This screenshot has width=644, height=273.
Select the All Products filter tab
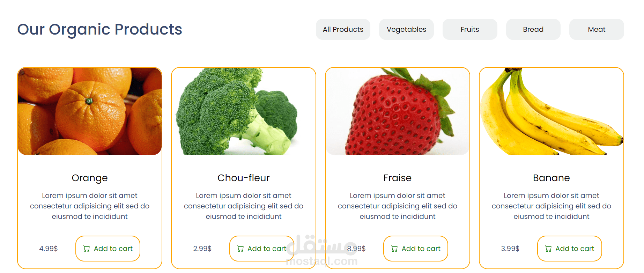click(343, 29)
